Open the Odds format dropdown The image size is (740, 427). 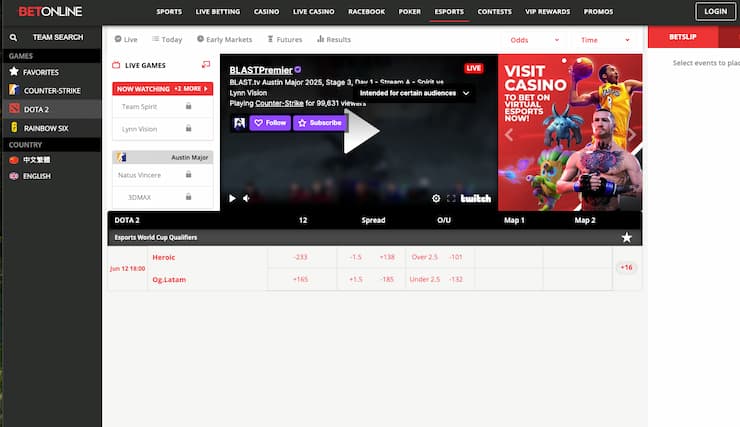point(535,40)
